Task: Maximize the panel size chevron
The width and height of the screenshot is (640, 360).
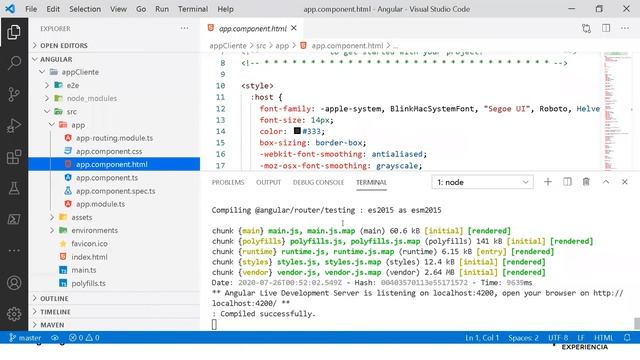Action: (x=606, y=182)
